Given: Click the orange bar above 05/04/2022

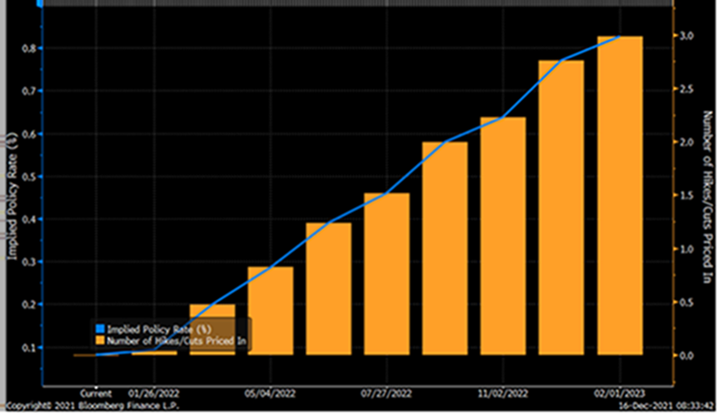Looking at the screenshot, I should (270, 310).
